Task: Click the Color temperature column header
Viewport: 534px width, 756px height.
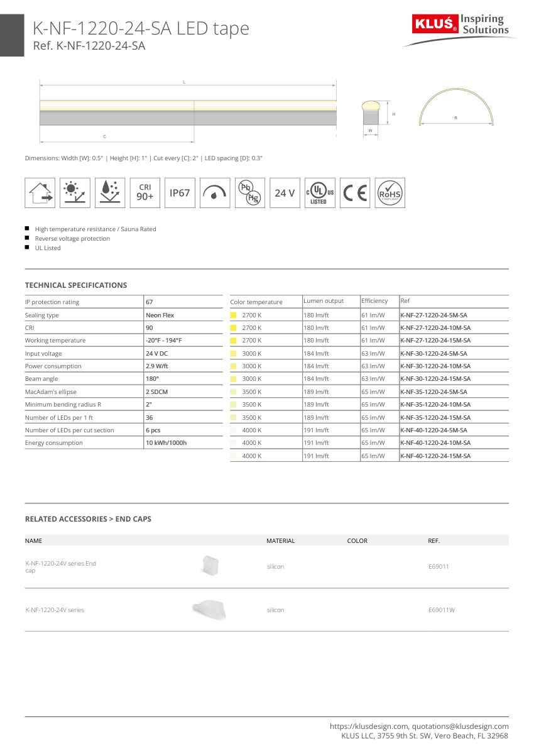Action: [256, 302]
